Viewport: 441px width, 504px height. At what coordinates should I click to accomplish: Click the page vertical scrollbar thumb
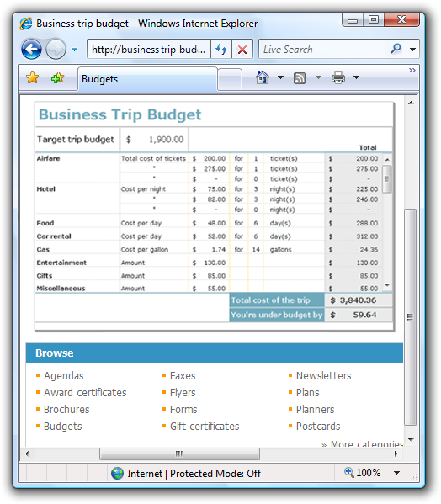tap(411, 317)
